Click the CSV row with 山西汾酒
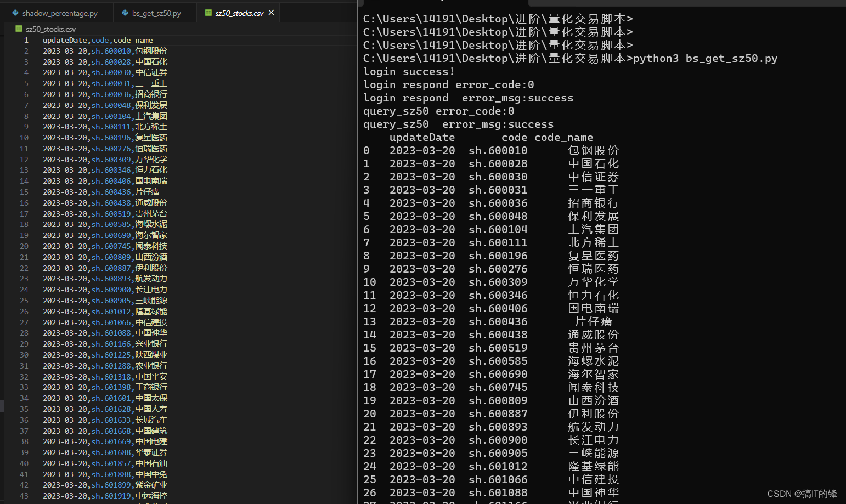 coord(105,257)
